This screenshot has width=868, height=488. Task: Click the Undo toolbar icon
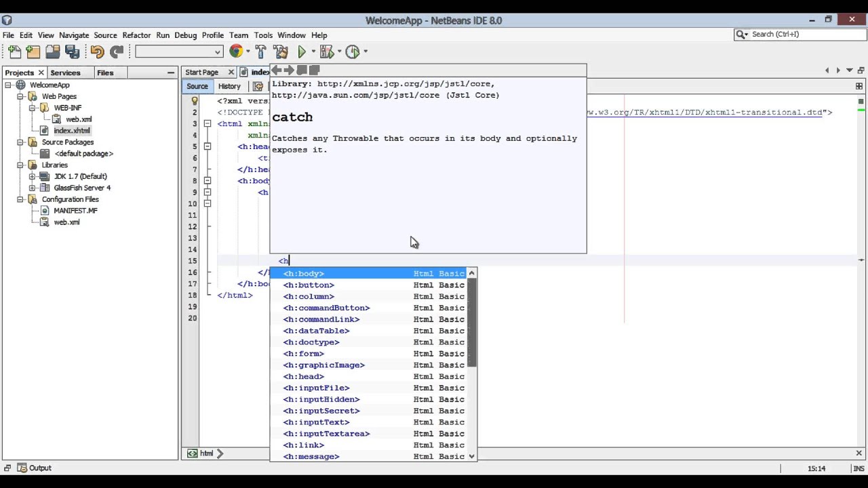tap(97, 52)
